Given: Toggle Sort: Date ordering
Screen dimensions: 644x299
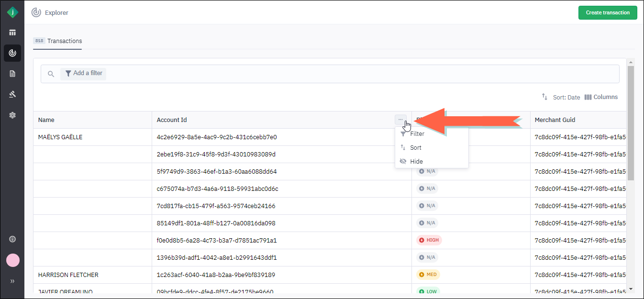Looking at the screenshot, I should pos(561,97).
